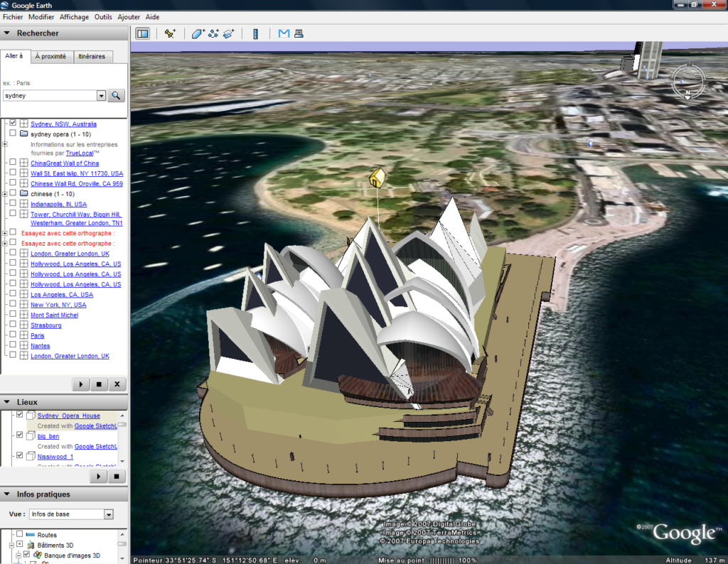Click the Banque d'images 3D icon
The image size is (728, 564).
[x=38, y=555]
